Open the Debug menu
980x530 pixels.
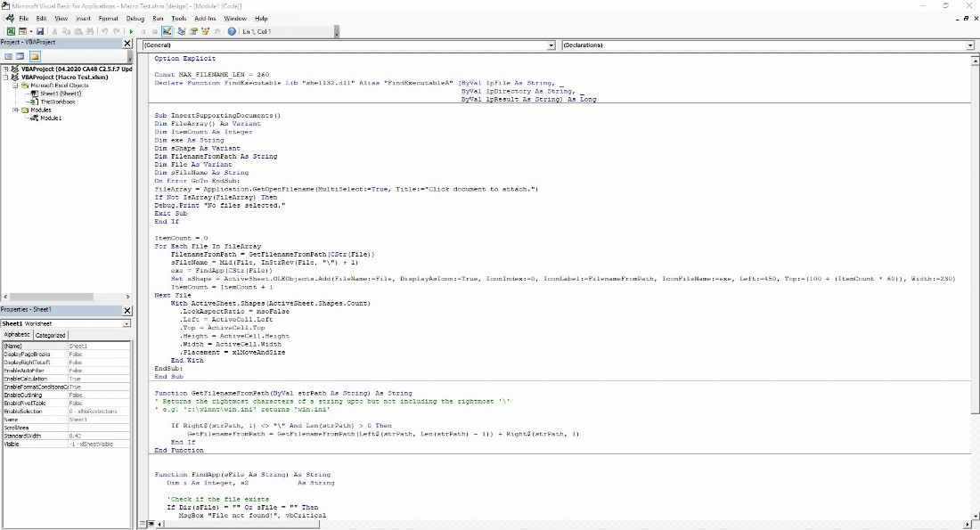click(135, 18)
